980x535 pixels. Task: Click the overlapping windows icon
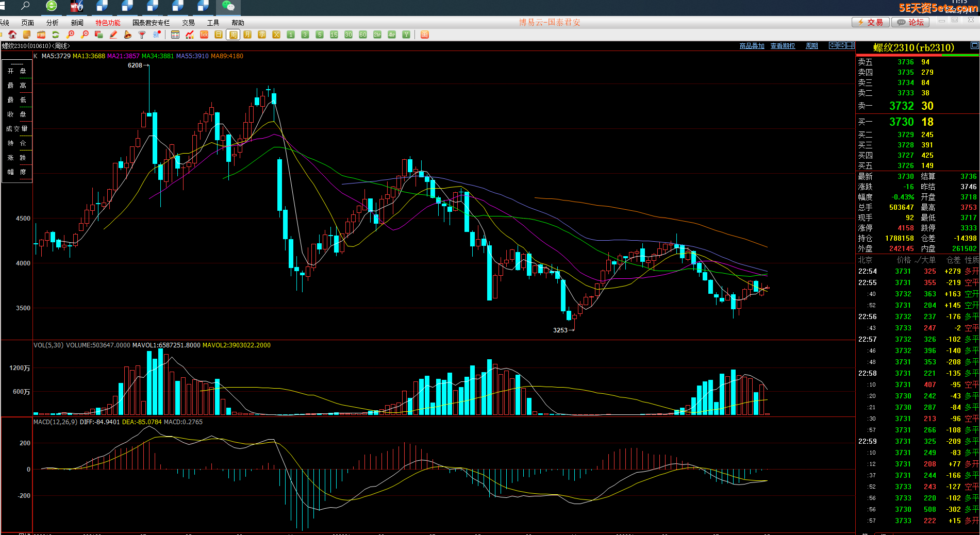click(99, 35)
